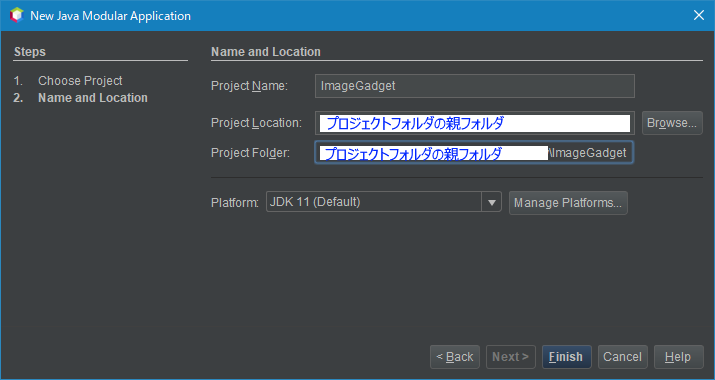Click the Project Location: label

click(256, 123)
